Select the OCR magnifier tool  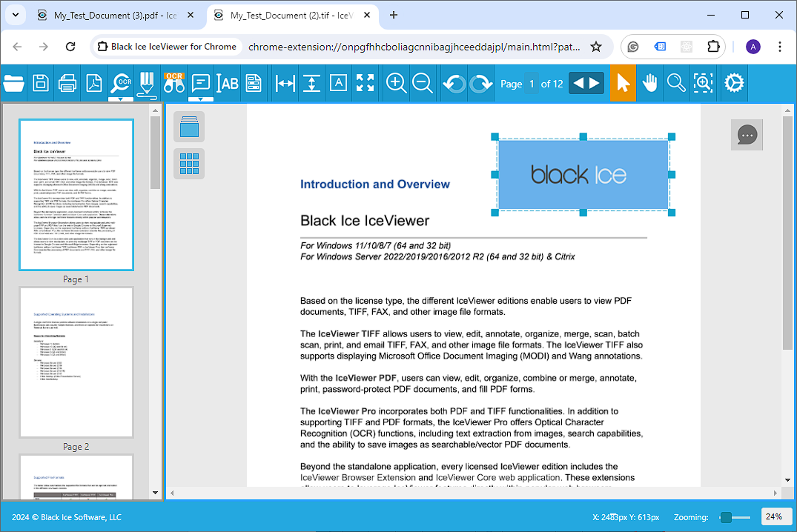[x=121, y=83]
